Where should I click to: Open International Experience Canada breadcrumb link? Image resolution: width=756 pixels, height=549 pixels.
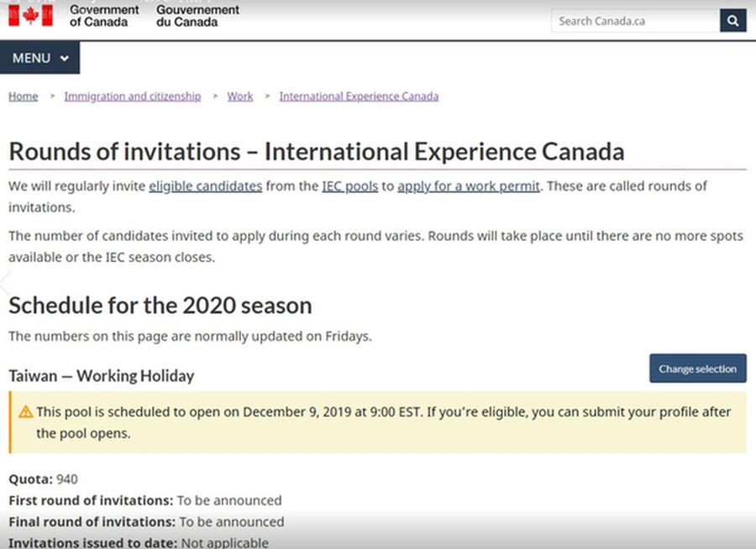tap(359, 97)
